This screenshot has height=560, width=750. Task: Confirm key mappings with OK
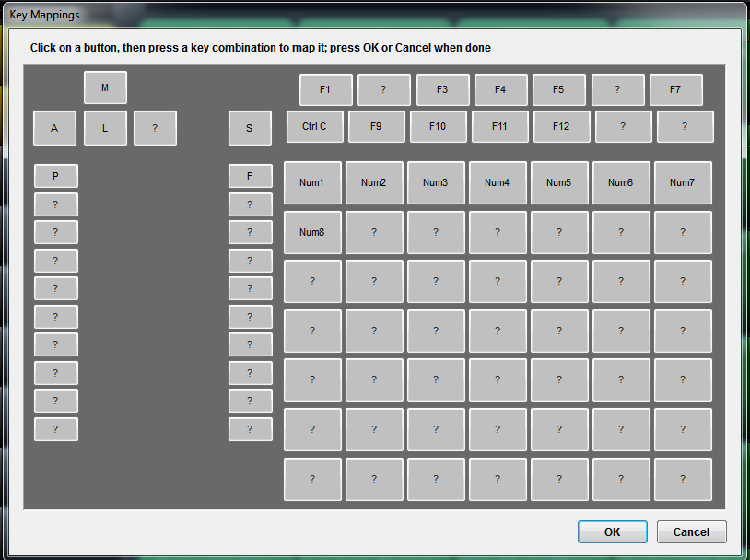[x=612, y=532]
